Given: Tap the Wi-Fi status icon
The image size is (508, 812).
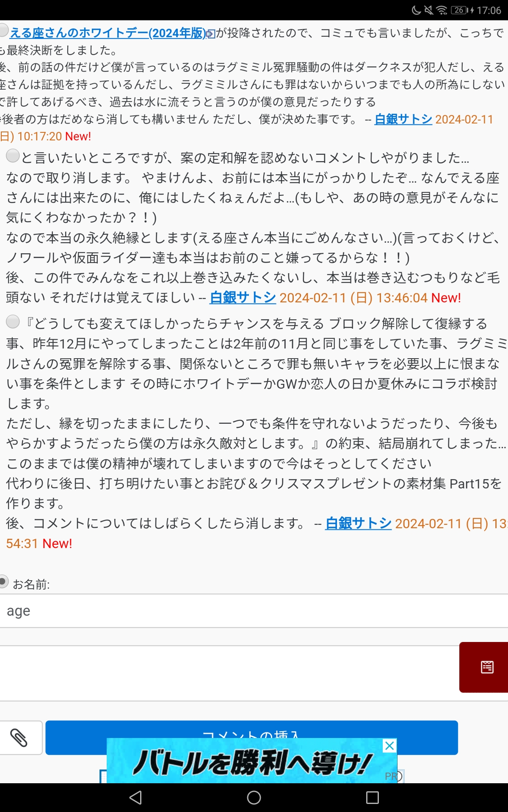Looking at the screenshot, I should pyautogui.click(x=442, y=10).
